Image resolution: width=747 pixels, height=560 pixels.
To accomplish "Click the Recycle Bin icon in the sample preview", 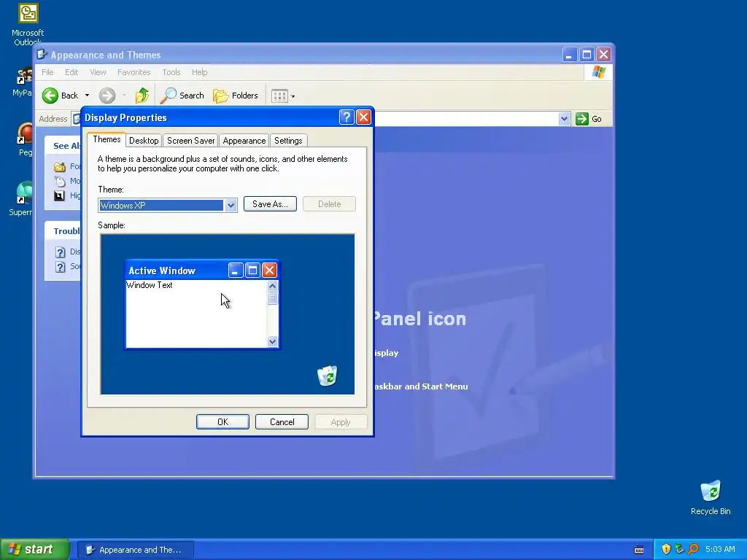I will (328, 376).
